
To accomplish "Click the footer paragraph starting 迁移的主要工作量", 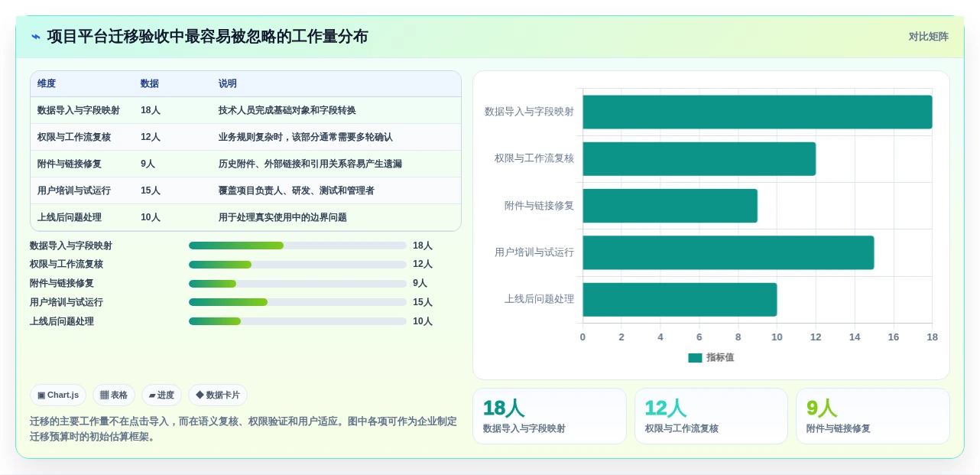I will coord(243,429).
